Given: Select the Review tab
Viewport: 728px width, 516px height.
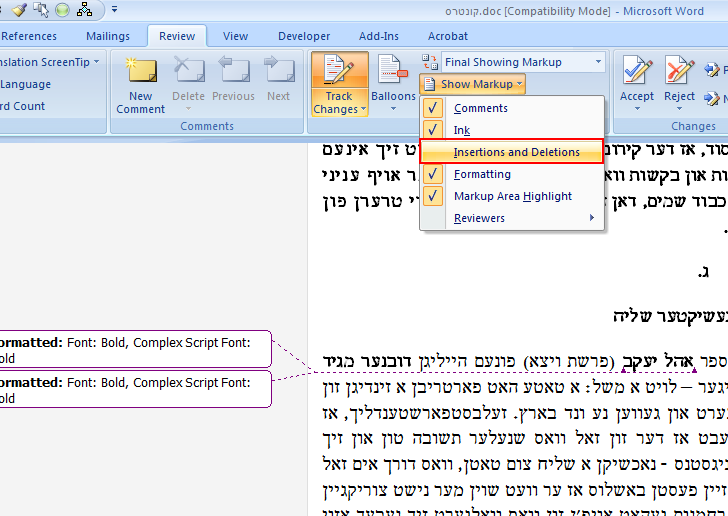Looking at the screenshot, I should 177,36.
